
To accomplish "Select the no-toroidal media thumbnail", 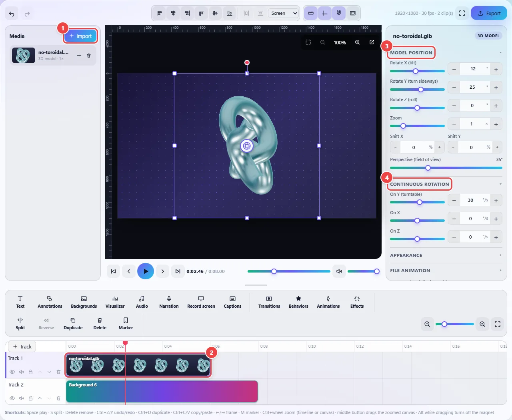I will coord(24,56).
